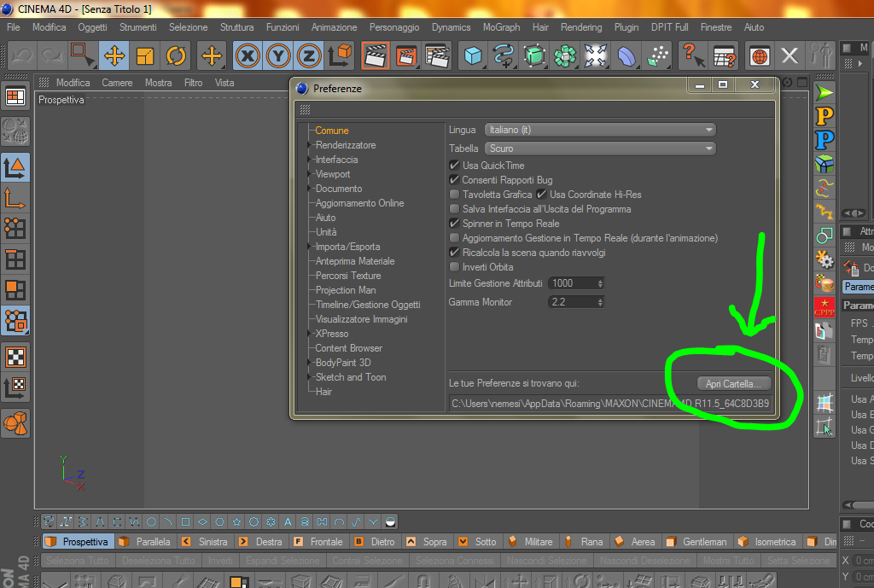Click the Scale tool icon
This screenshot has height=588, width=874.
[145, 55]
